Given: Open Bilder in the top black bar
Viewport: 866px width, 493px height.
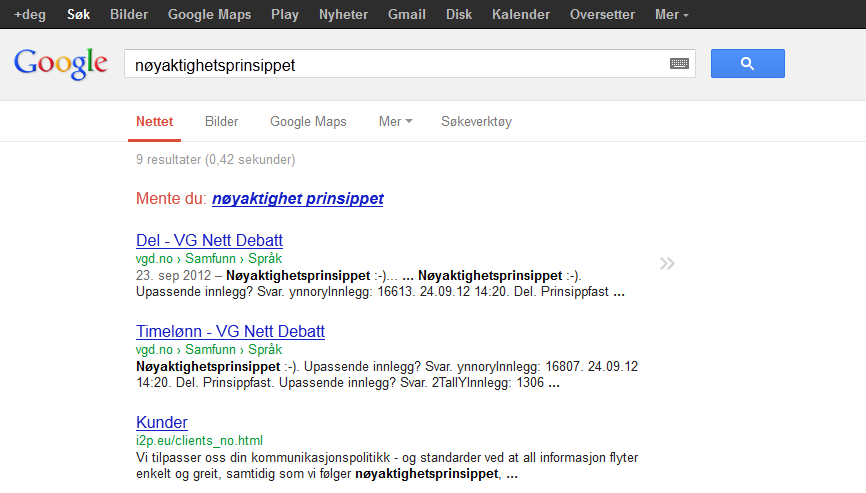Looking at the screenshot, I should tap(129, 14).
